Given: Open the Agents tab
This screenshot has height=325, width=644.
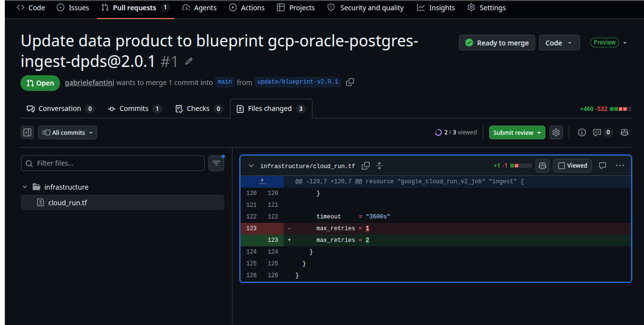Looking at the screenshot, I should coord(199,8).
